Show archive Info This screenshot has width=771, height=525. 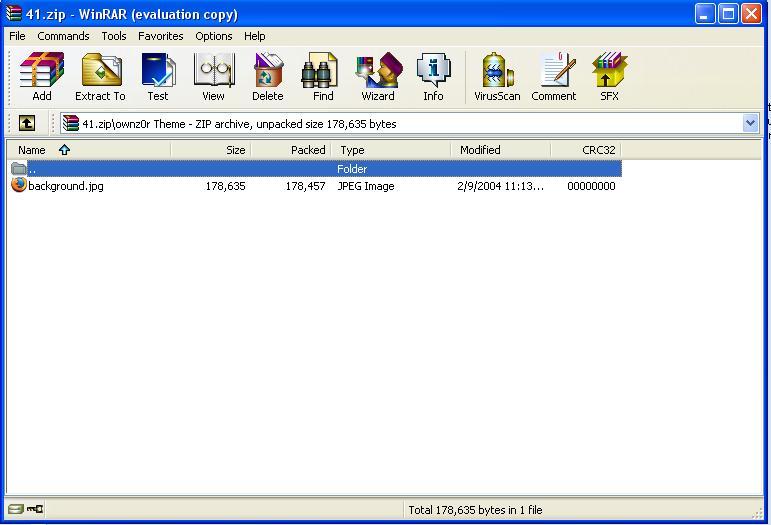tap(433, 77)
